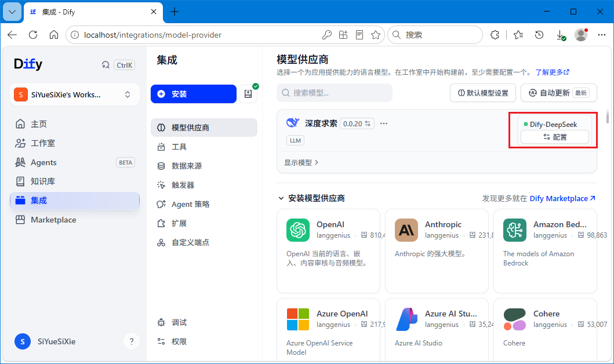Follow the 了解更多 link
The width and height of the screenshot is (614, 364).
coord(552,72)
